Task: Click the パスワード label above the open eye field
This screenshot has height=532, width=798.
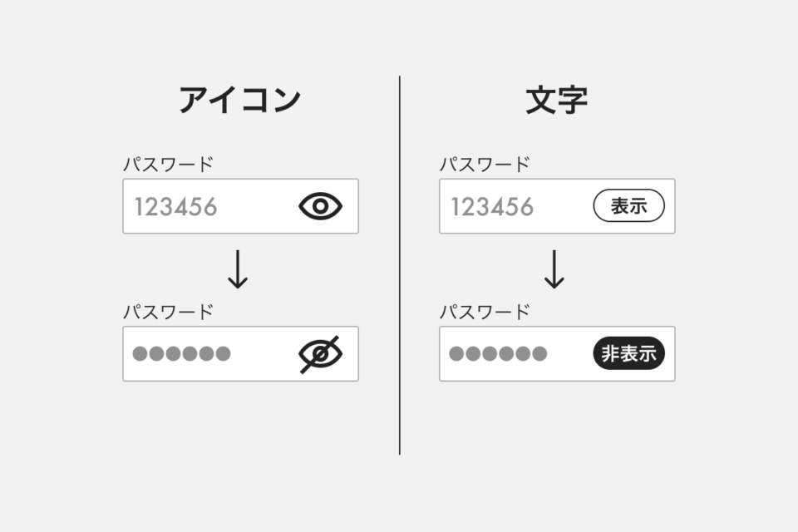Action: [168, 164]
